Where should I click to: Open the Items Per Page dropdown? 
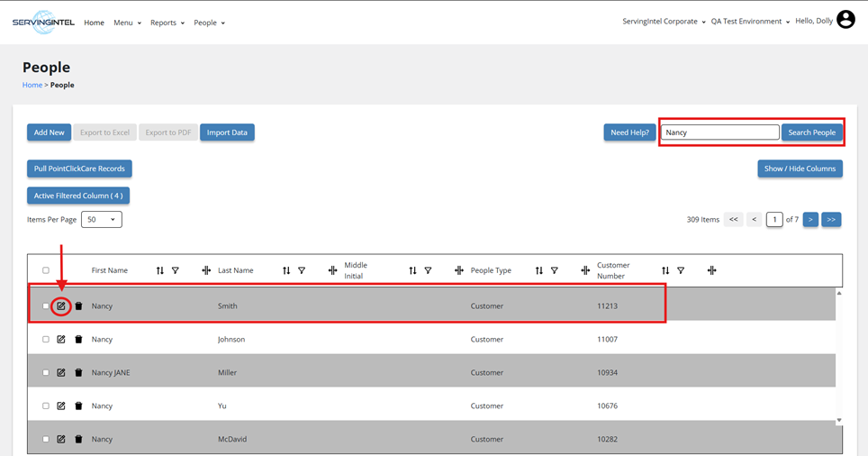(102, 220)
